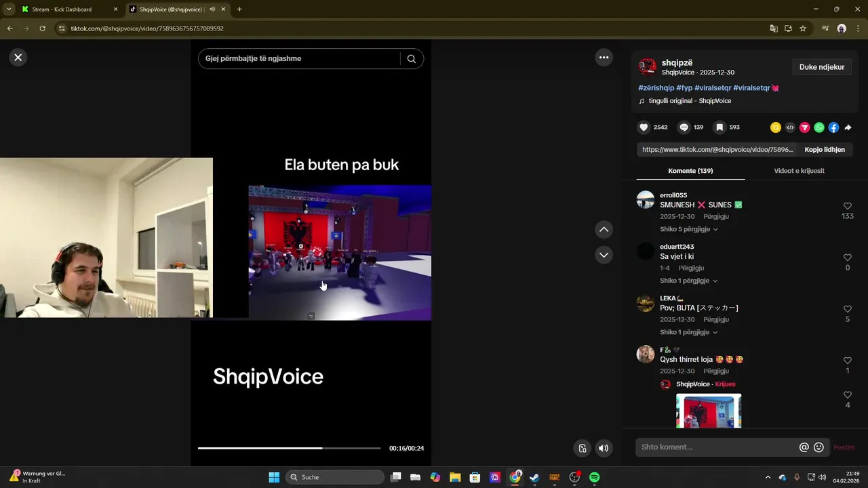Screen dimensions: 868x488
Task: Toggle the auto-scroll icon beside volume
Action: [x=582, y=448]
